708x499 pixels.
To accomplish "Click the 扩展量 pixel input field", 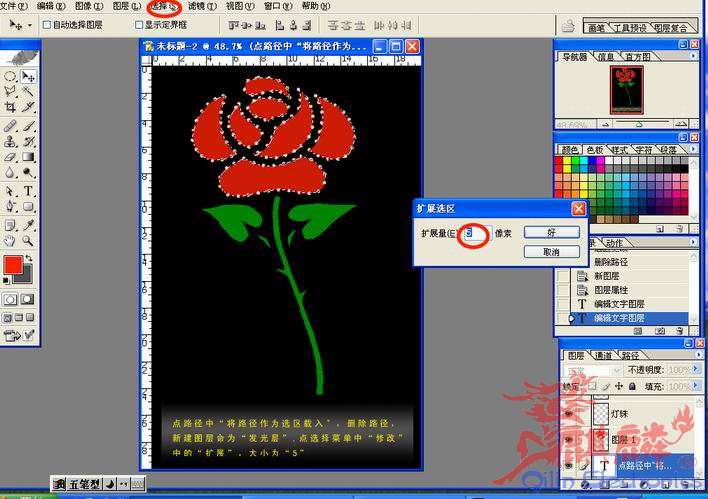I will click(475, 233).
